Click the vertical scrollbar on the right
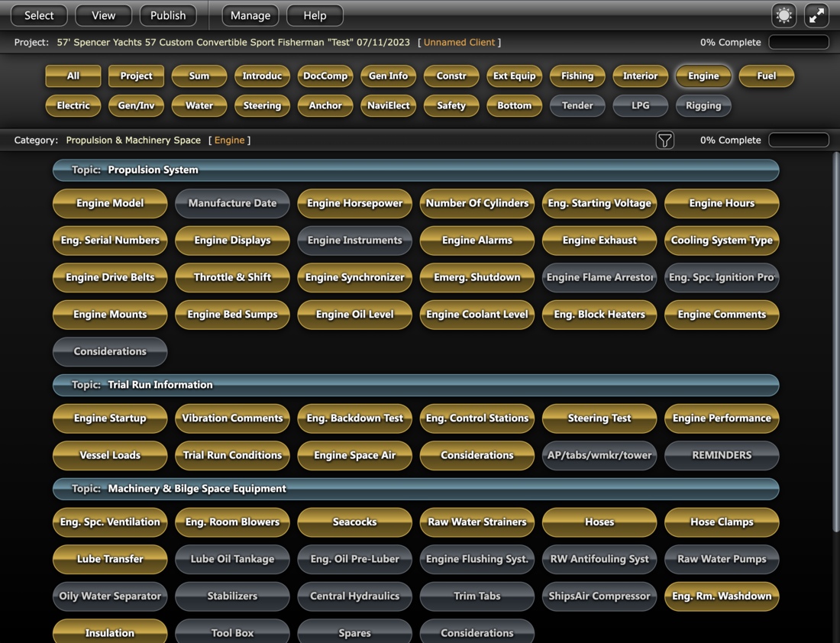This screenshot has height=643, width=840. tap(836, 343)
